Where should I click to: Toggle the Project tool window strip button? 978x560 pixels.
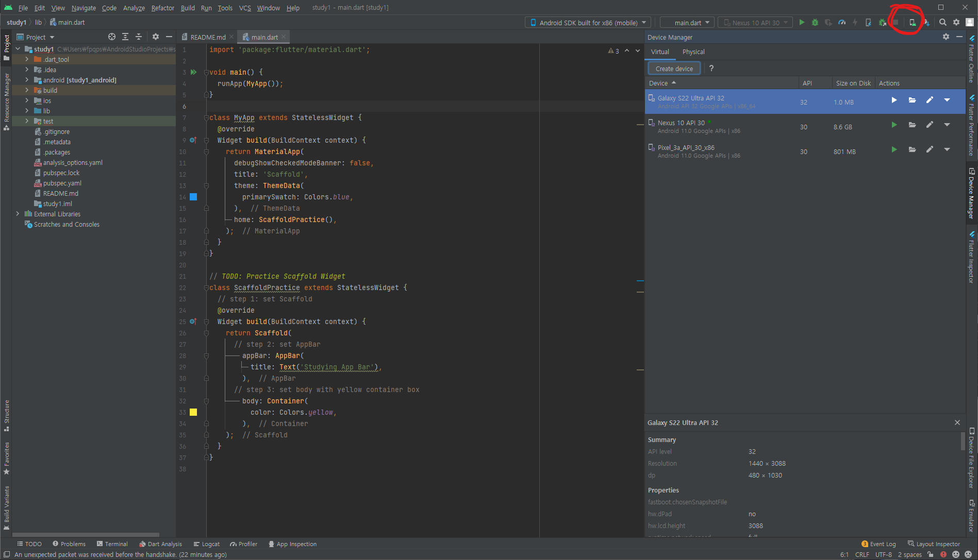(x=6, y=48)
